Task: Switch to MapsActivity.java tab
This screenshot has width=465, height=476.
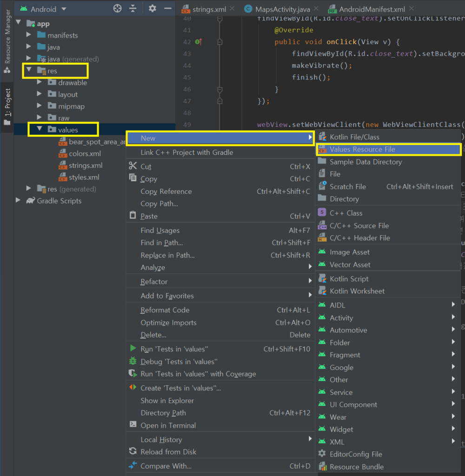Action: pos(282,9)
